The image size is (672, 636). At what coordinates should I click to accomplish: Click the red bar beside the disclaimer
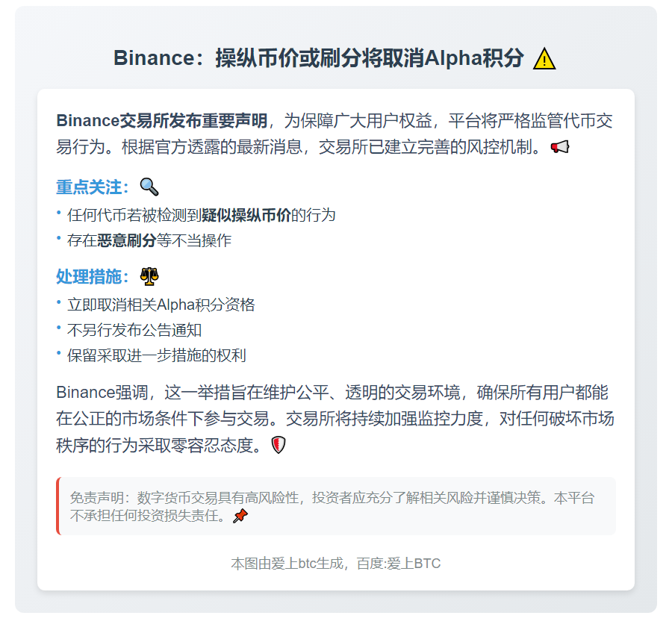57,506
